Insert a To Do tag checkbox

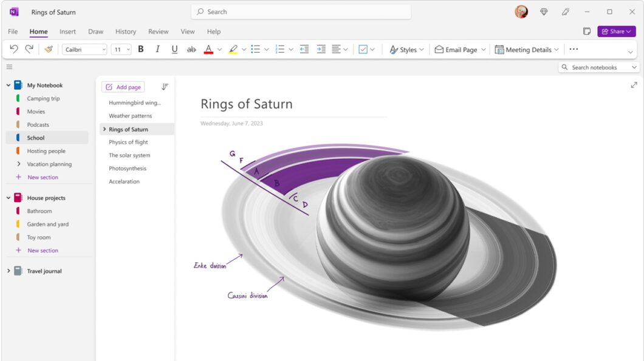click(x=363, y=49)
